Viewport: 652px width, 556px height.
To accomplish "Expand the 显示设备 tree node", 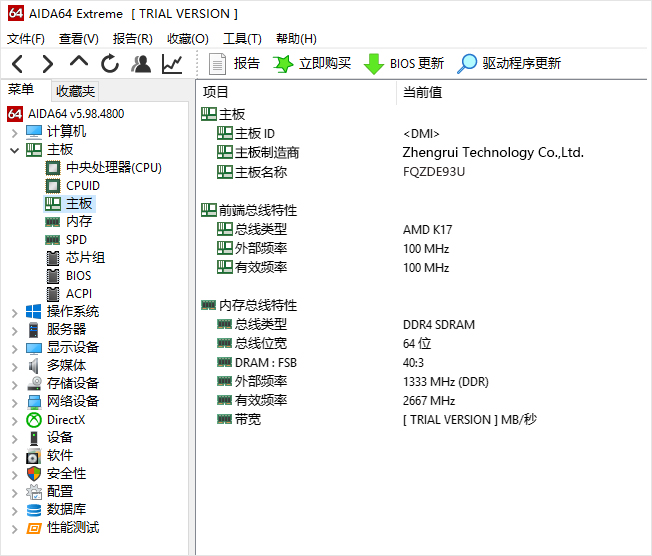I will point(15,348).
